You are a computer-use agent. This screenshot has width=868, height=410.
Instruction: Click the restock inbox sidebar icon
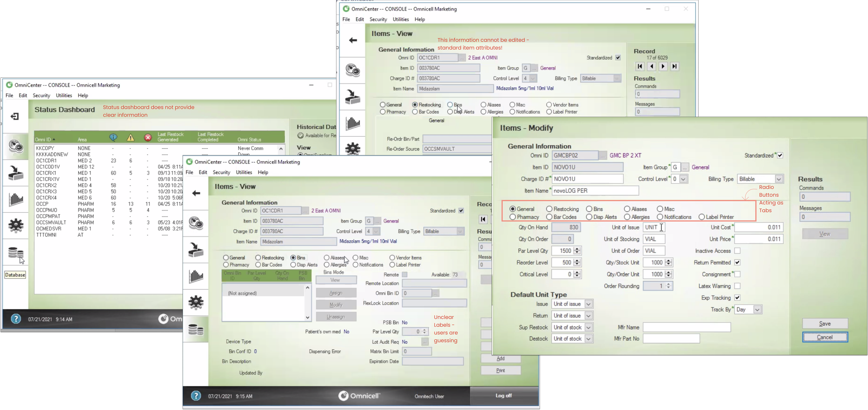point(15,173)
